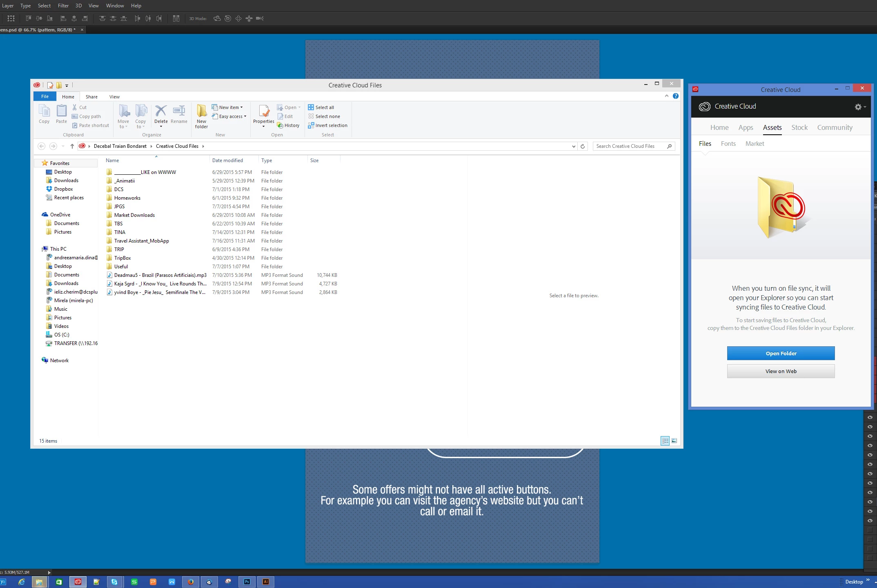The image size is (877, 588).
Task: Toggle the topmost layer visibility eye
Action: pyautogui.click(x=870, y=417)
